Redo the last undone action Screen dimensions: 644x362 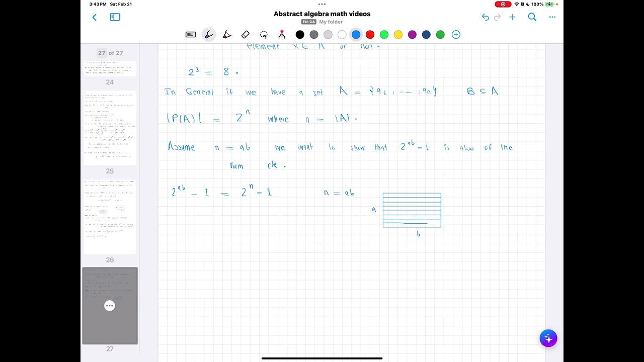[498, 17]
